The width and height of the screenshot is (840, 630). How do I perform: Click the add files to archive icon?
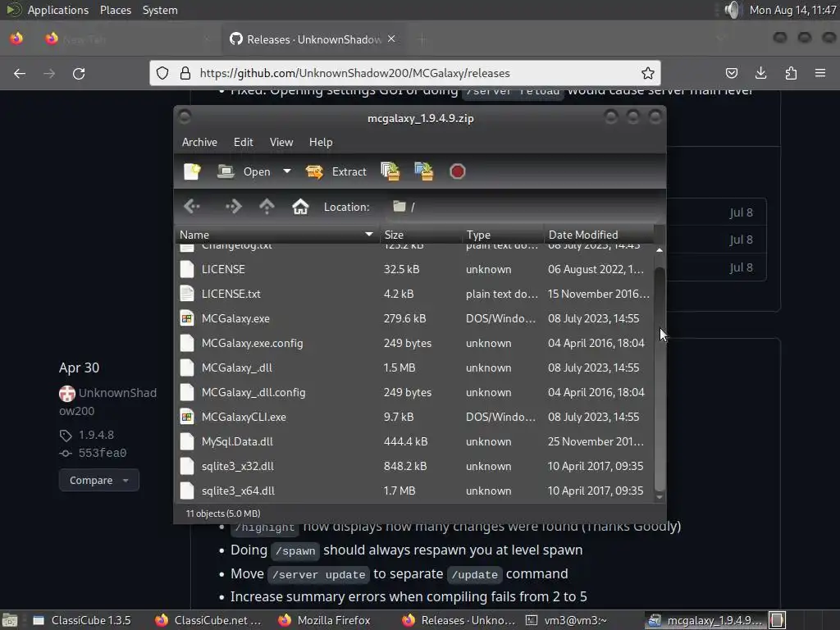[x=390, y=171]
